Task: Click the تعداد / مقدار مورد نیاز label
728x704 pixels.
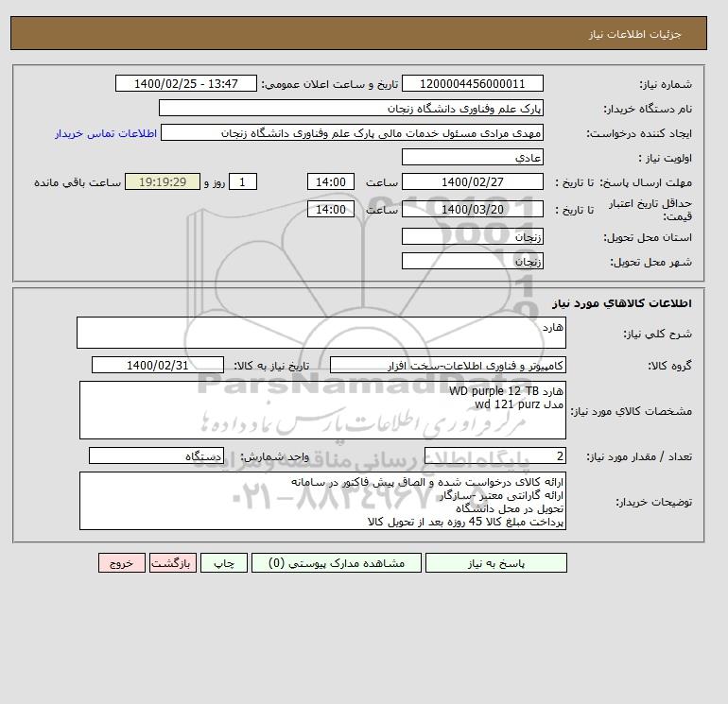Action: pos(639,456)
